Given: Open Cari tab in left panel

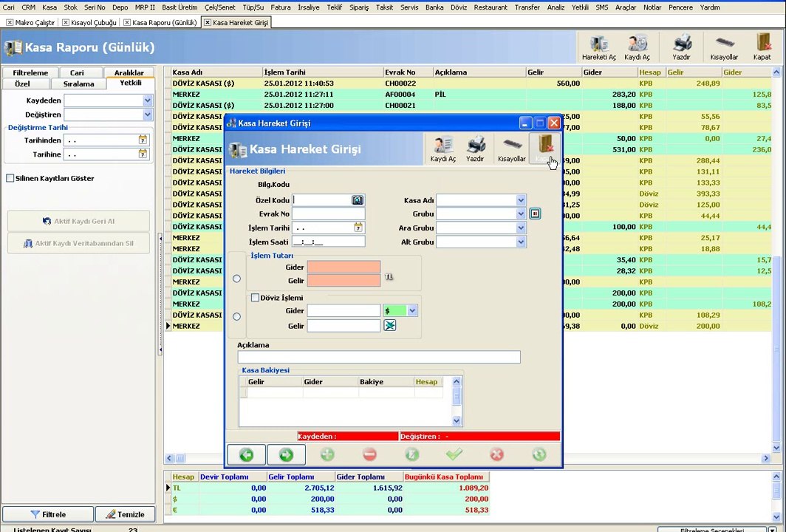Looking at the screenshot, I should click(x=77, y=72).
